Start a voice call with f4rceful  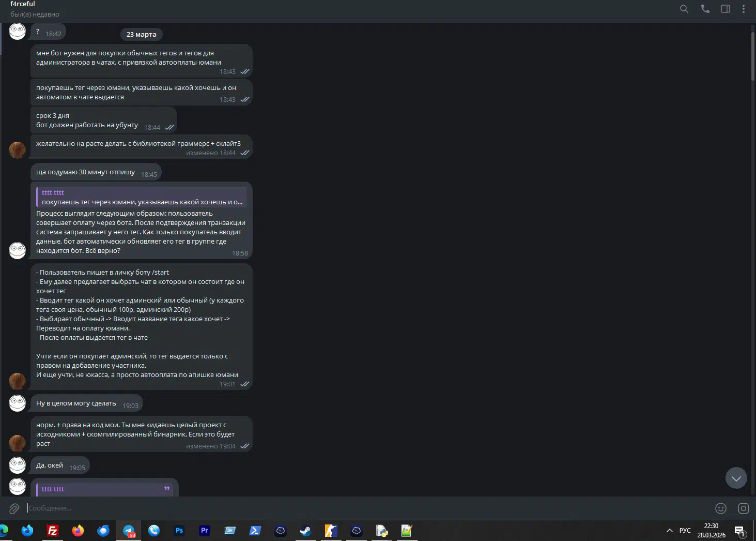(x=705, y=9)
